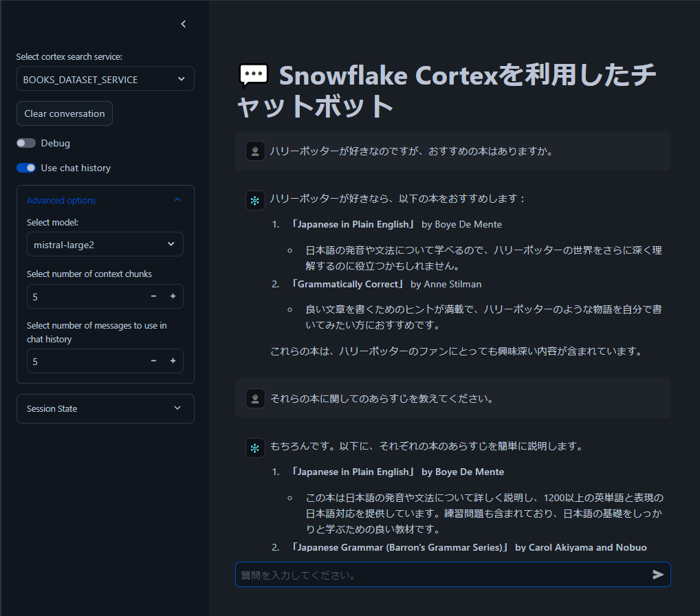Click the speech bubble icon in the page title
The height and width of the screenshot is (616, 700).
pyautogui.click(x=254, y=76)
